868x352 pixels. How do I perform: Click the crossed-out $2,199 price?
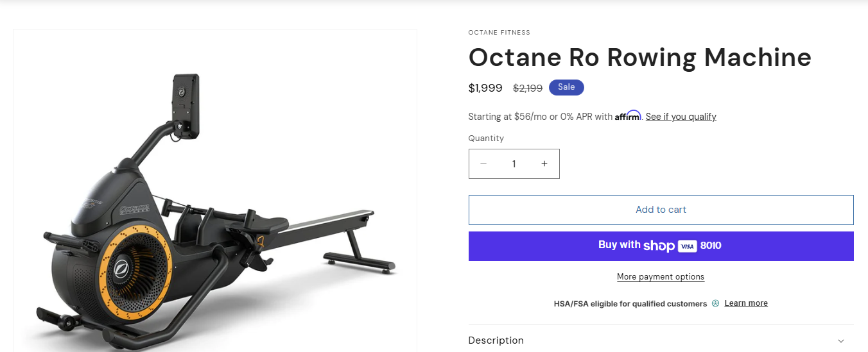coord(528,88)
